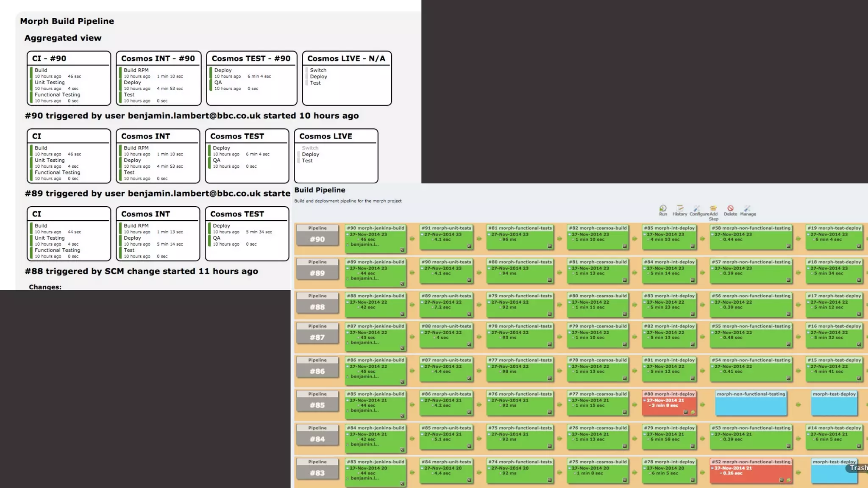Image resolution: width=868 pixels, height=488 pixels.
Task: Click the Configure wrench icon
Action: pos(697,208)
